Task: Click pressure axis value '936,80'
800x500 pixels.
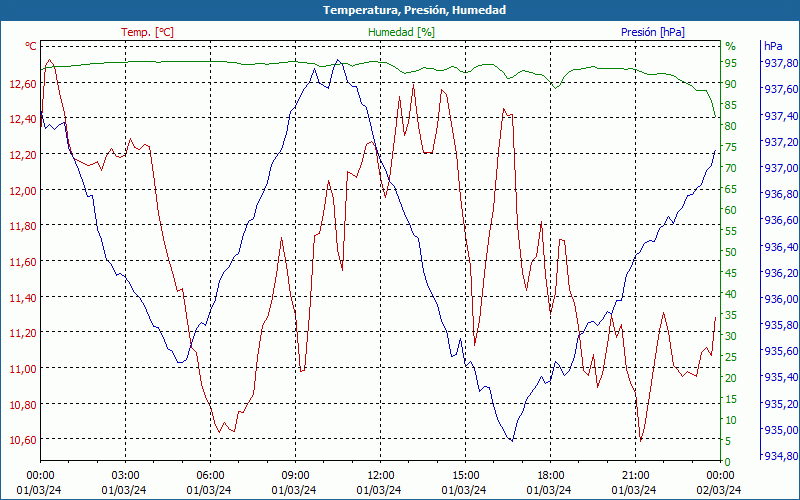Action: (x=780, y=194)
